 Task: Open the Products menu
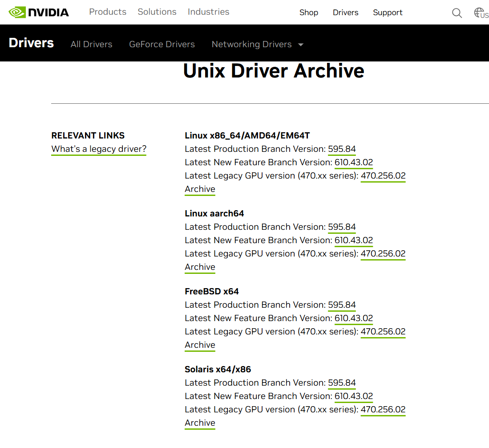(x=108, y=12)
